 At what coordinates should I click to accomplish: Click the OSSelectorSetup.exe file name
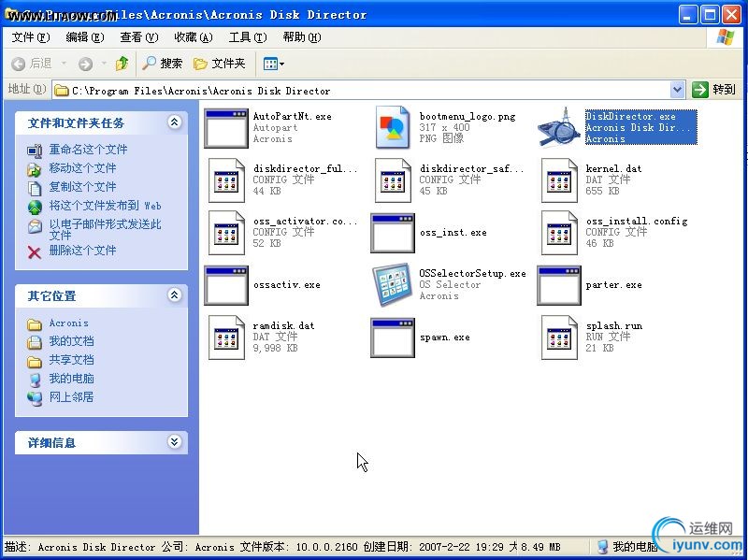(472, 274)
